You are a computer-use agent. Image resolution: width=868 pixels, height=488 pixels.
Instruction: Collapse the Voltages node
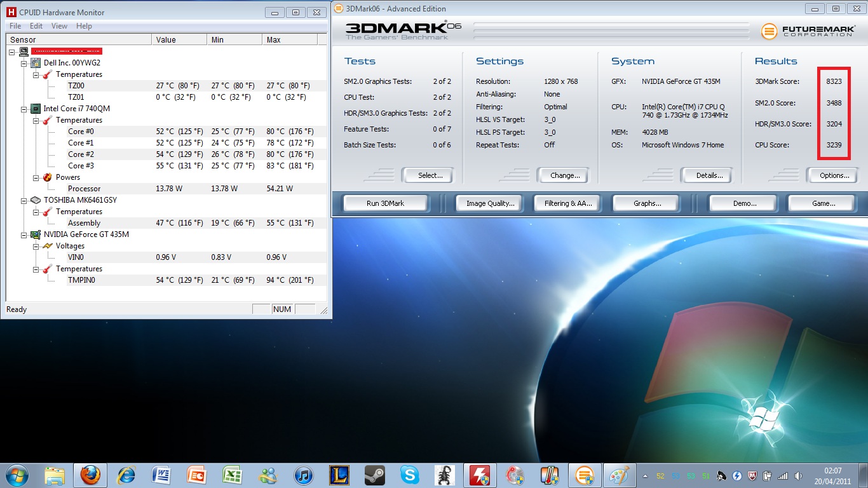click(x=36, y=246)
